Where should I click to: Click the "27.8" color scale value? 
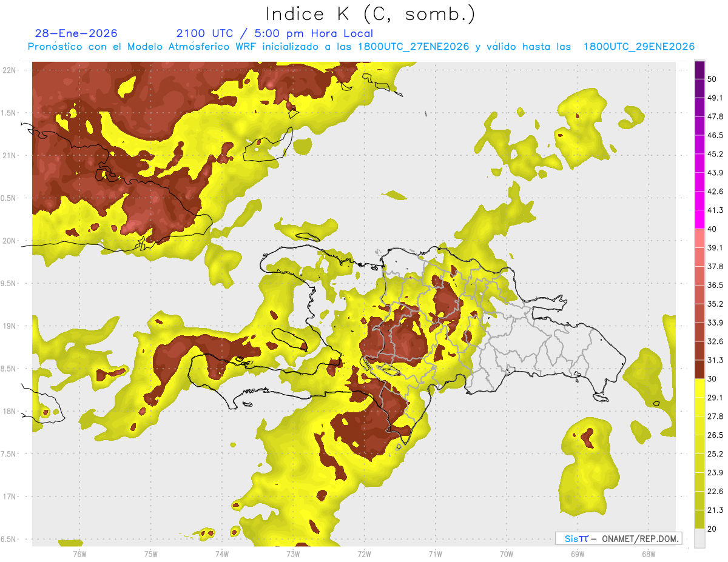(715, 416)
